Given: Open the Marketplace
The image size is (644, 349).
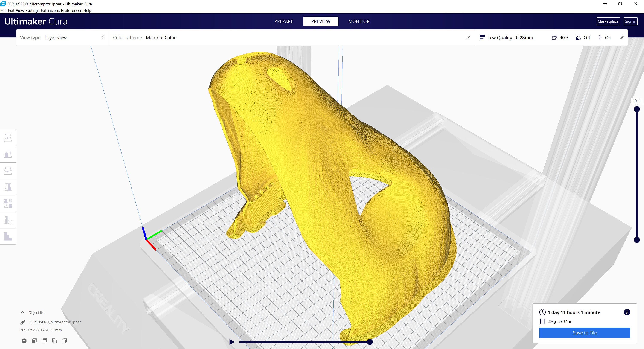Looking at the screenshot, I should click(608, 21).
